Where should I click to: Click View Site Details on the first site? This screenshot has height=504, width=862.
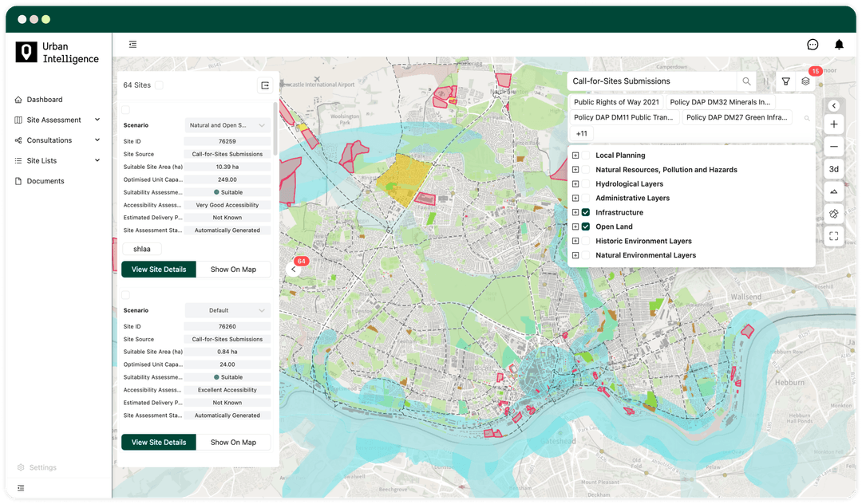[158, 269]
